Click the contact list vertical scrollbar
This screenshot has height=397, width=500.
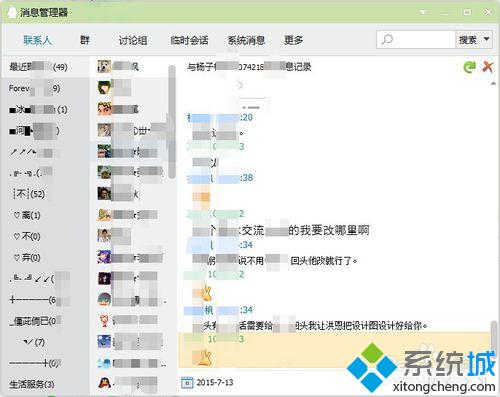pos(172,122)
